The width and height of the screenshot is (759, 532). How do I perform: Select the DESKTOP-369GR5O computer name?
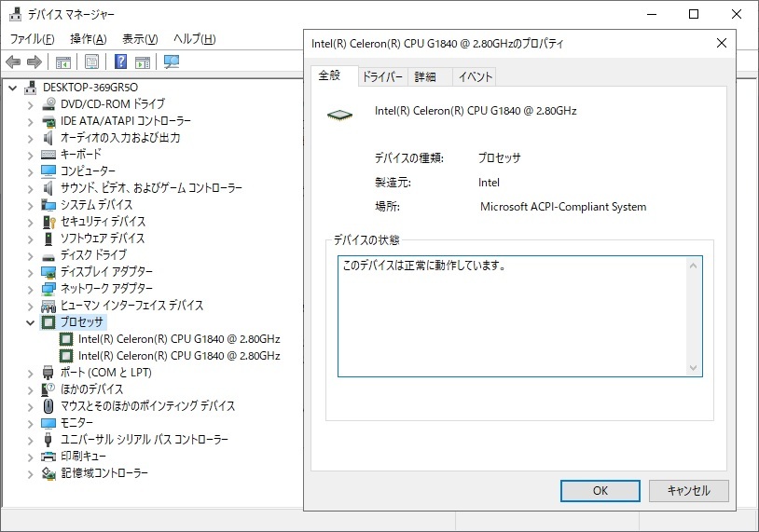click(90, 88)
